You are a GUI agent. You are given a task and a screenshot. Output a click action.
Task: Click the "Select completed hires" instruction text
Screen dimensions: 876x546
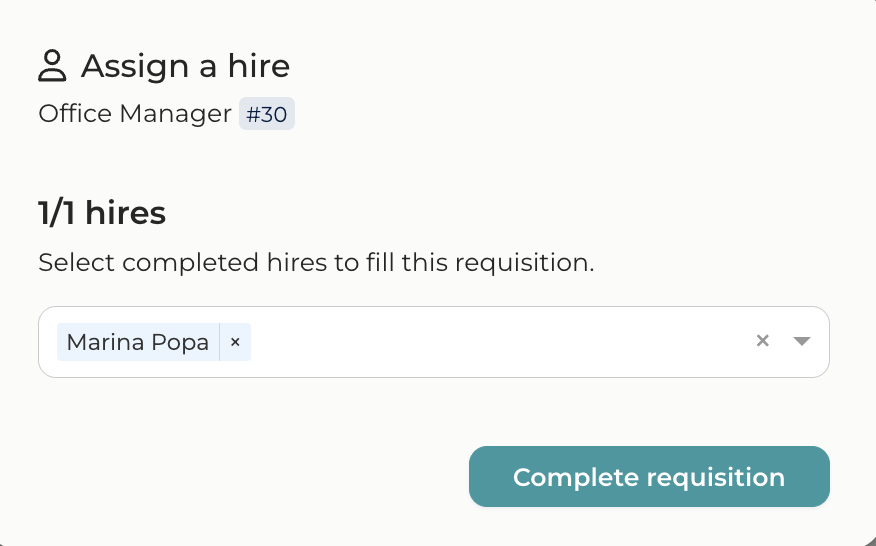316,263
